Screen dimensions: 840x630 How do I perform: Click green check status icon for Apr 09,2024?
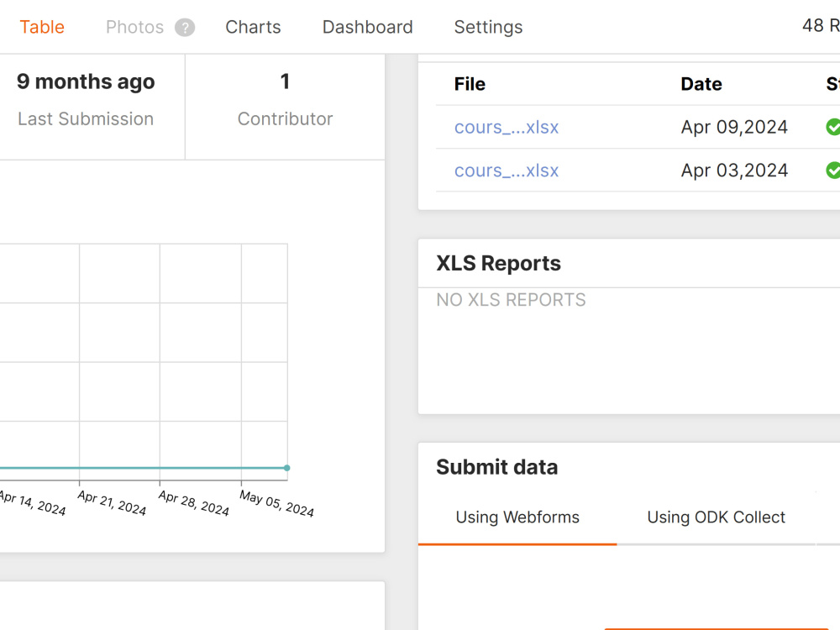pyautogui.click(x=833, y=127)
